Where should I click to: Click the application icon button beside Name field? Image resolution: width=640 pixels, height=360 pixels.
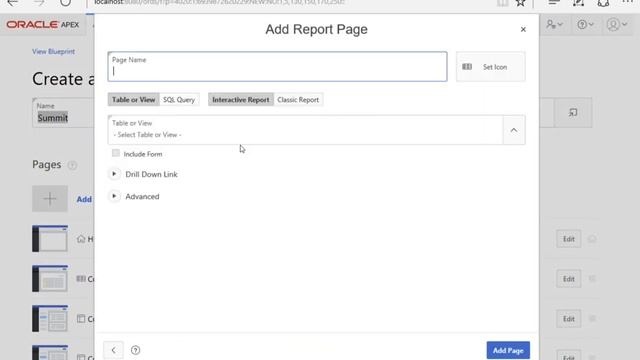click(x=573, y=112)
